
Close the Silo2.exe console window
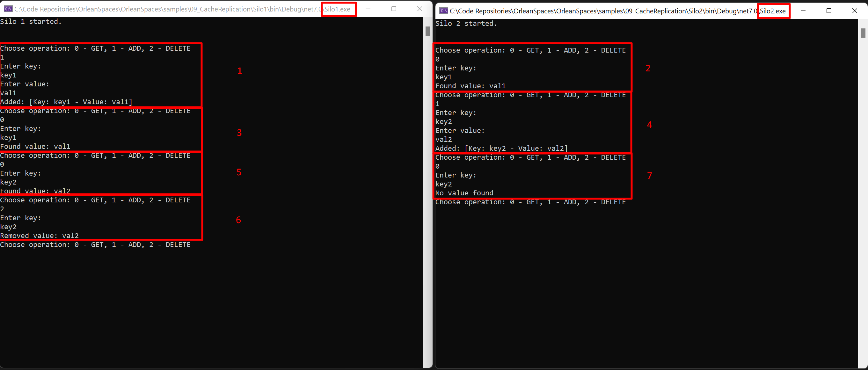(x=855, y=11)
